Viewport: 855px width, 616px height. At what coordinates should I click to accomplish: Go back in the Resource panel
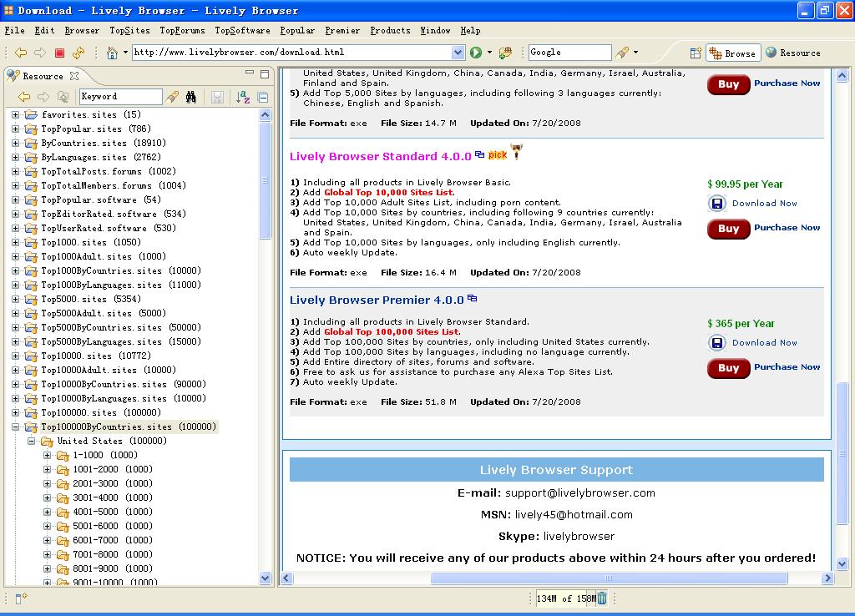[x=24, y=97]
